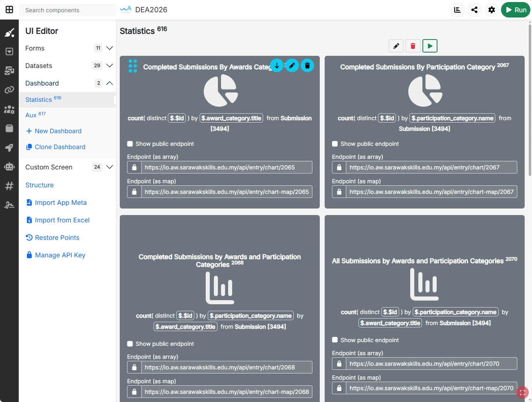Click the $.award_category.title tag on chart 2065
The width and height of the screenshot is (532, 402).
click(x=231, y=118)
